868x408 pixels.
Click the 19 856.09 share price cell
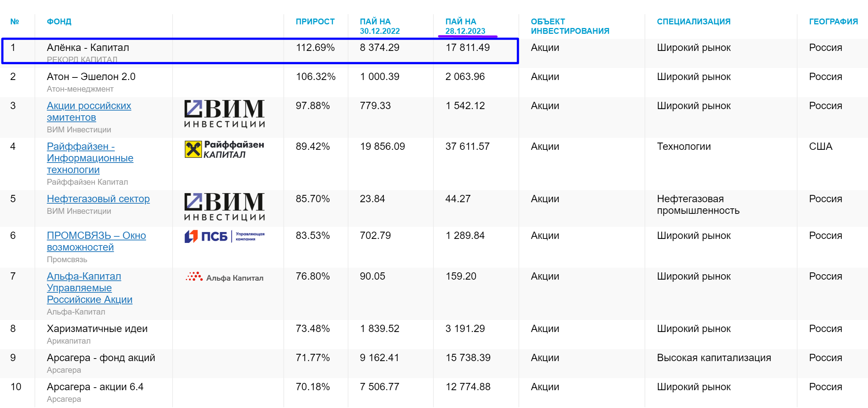tap(382, 147)
